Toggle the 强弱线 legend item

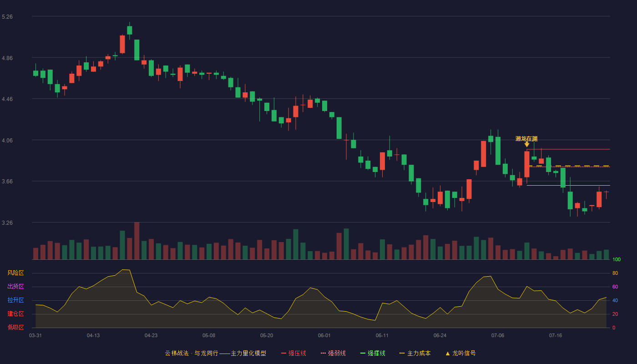pos(333,353)
